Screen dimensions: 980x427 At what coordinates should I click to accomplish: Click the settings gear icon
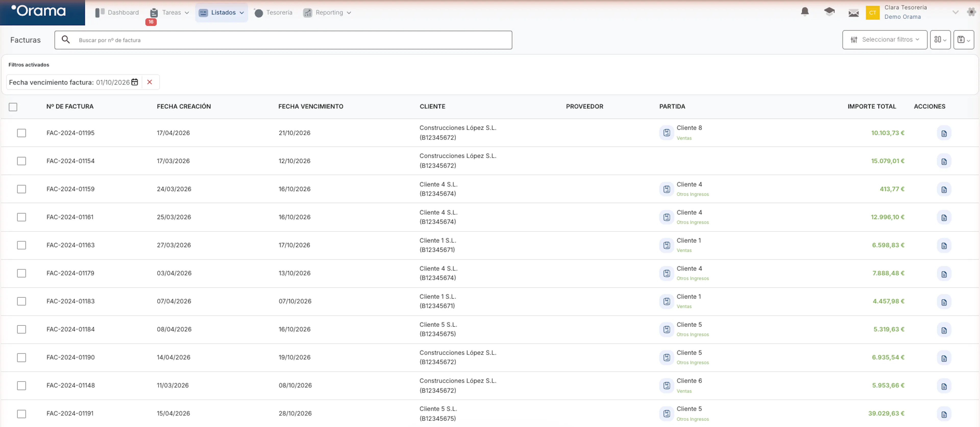pyautogui.click(x=971, y=12)
